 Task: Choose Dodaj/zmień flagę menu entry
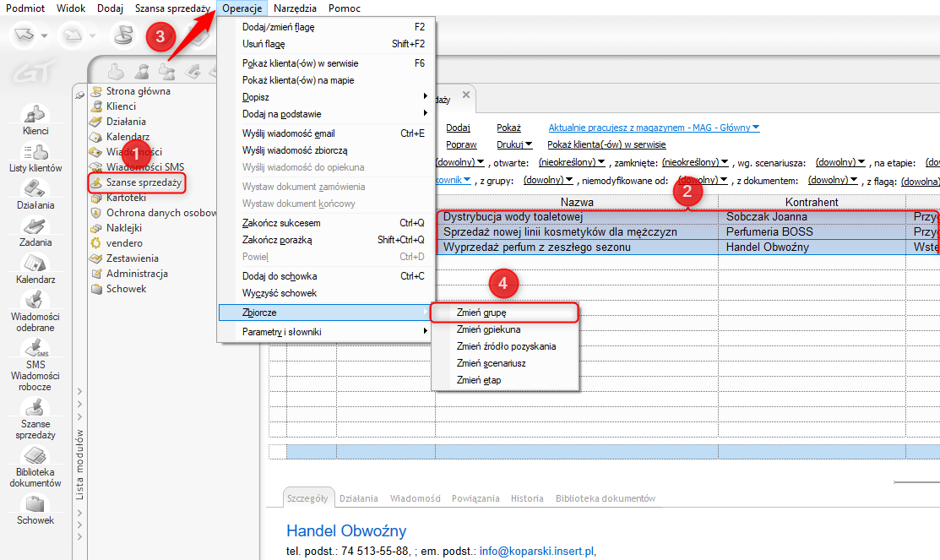point(325,27)
